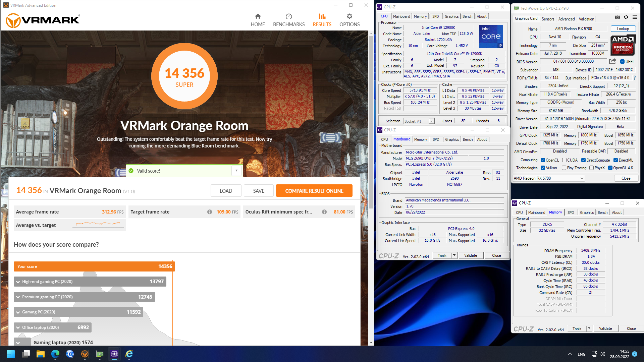Click BIOS version share/export icon
The height and width of the screenshot is (362, 644).
(x=612, y=61)
